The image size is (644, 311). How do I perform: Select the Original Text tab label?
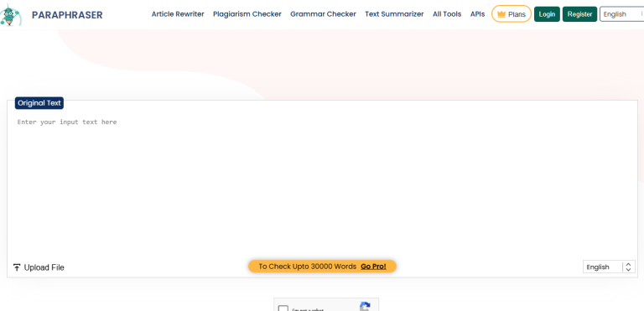[39, 103]
